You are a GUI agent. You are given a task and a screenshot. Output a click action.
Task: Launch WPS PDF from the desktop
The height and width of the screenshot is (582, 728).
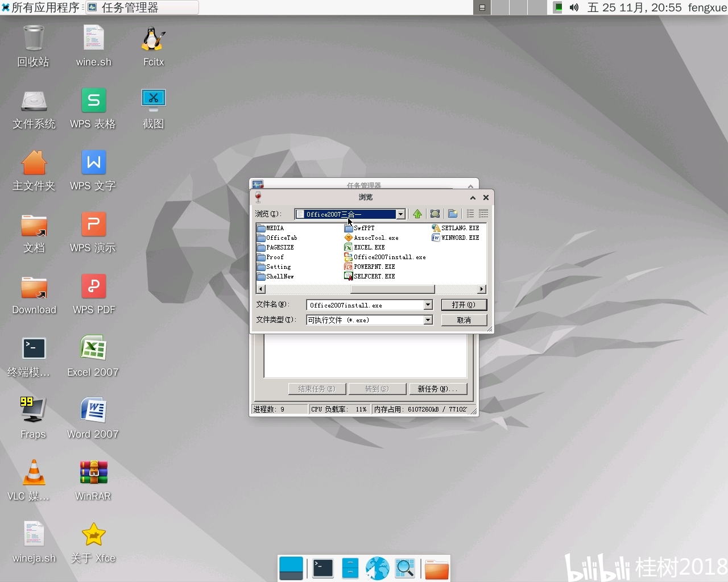(94, 295)
